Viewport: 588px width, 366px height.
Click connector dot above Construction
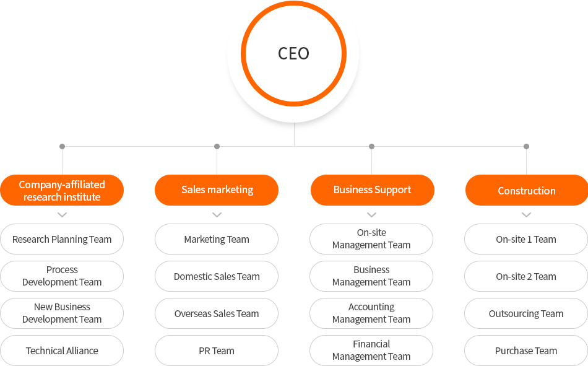[527, 146]
